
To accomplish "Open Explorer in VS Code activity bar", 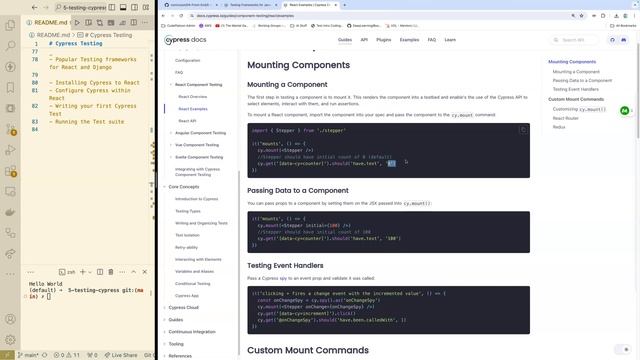I will pos(10,25).
